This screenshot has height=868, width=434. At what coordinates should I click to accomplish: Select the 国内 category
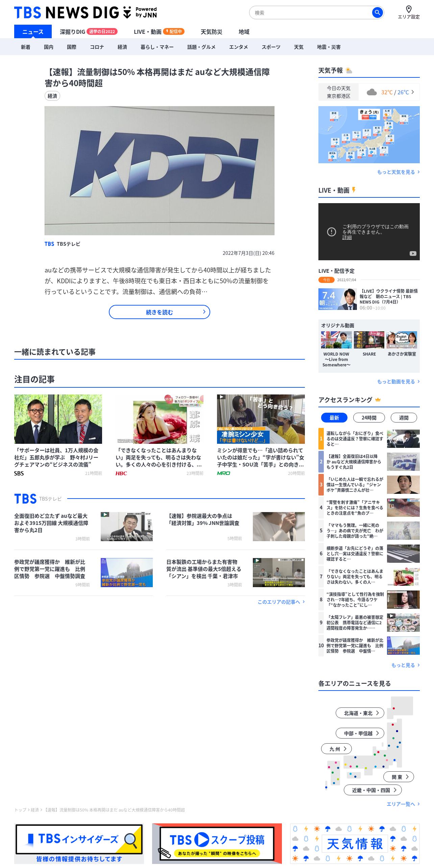[48, 47]
